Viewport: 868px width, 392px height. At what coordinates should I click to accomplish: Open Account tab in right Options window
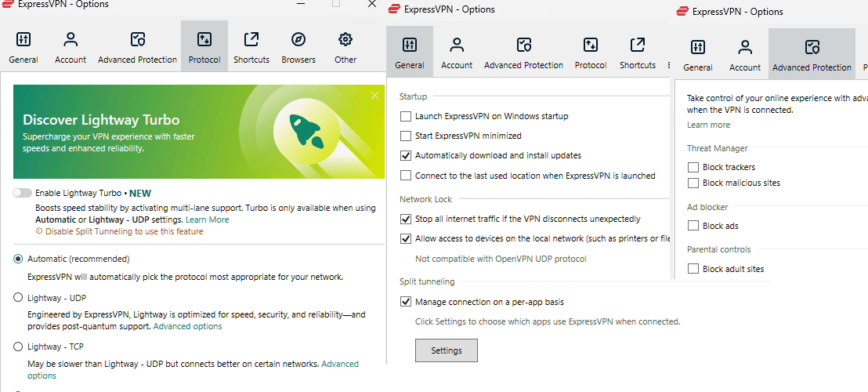click(x=745, y=55)
